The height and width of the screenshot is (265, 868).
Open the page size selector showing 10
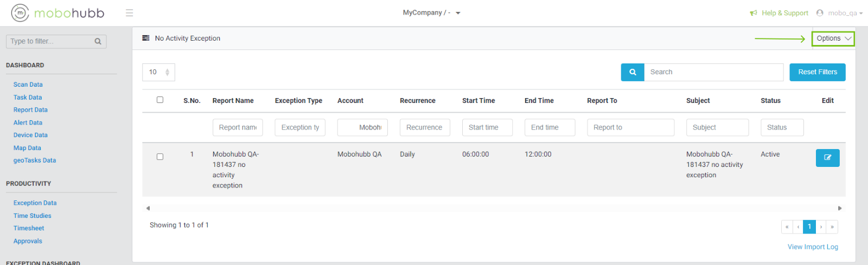(158, 72)
